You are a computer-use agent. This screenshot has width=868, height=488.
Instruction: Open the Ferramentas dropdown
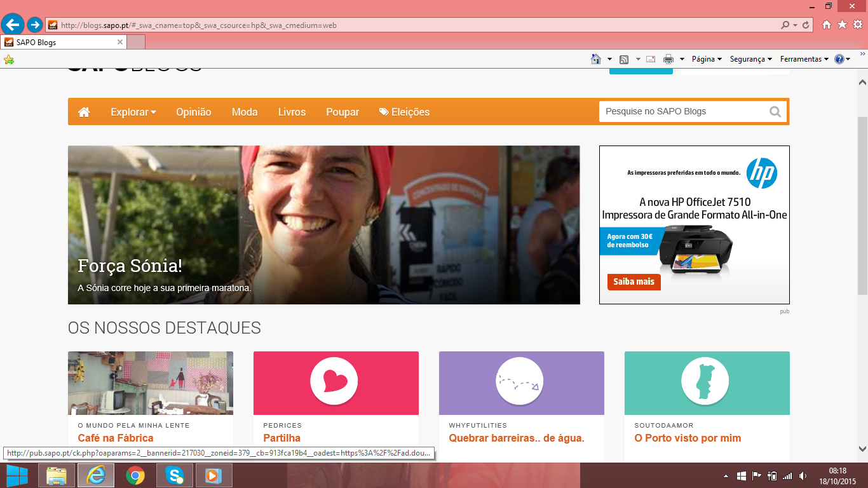click(804, 59)
